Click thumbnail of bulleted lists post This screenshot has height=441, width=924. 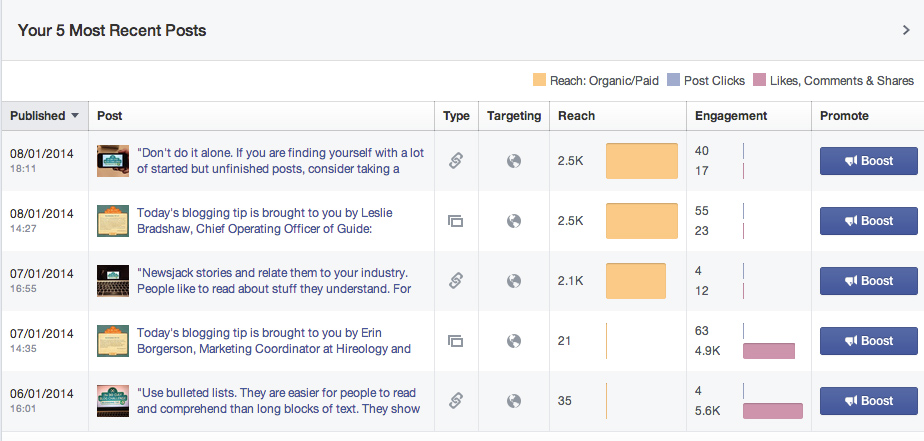point(113,401)
